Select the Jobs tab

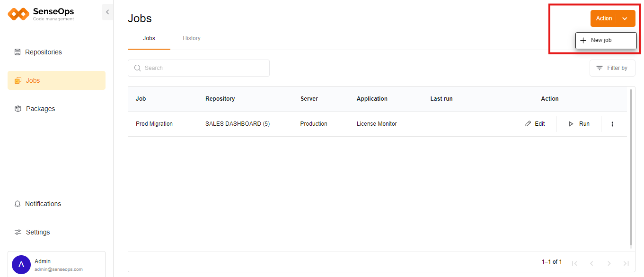coord(149,38)
